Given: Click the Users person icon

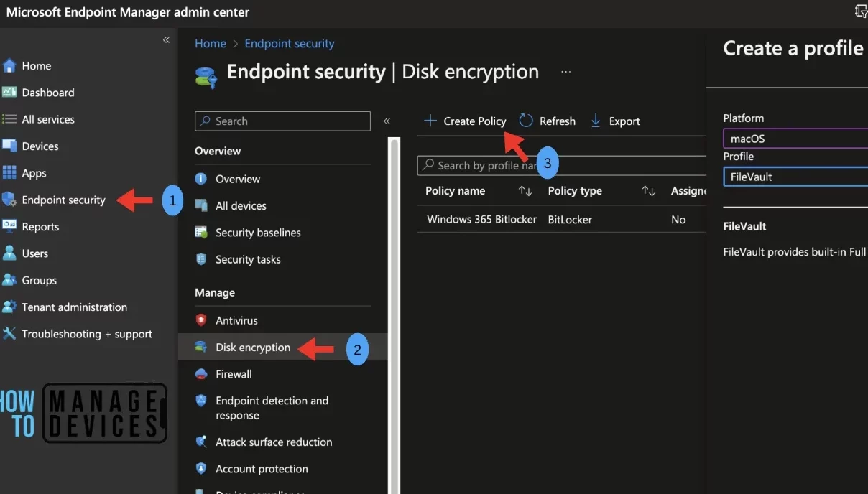Looking at the screenshot, I should [9, 253].
